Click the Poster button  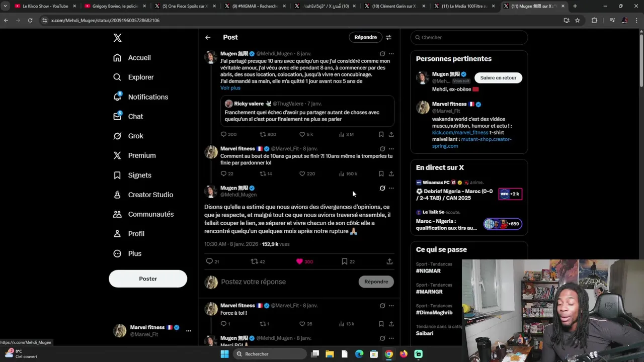(148, 279)
